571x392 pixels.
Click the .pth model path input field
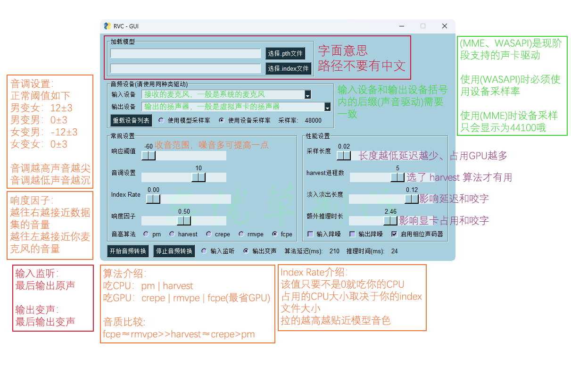185,53
